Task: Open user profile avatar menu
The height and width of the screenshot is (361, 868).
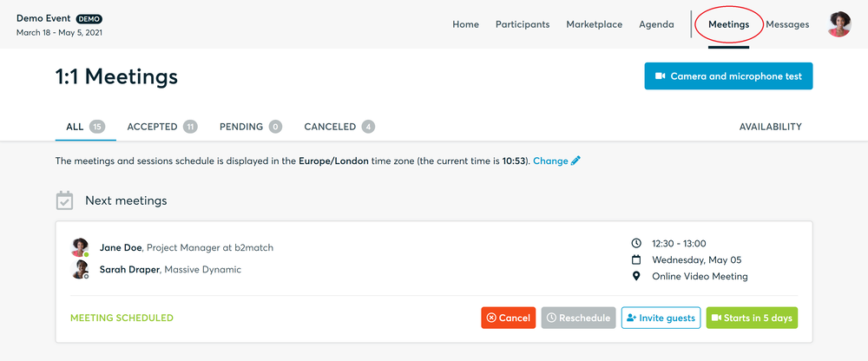Action: pyautogui.click(x=839, y=24)
